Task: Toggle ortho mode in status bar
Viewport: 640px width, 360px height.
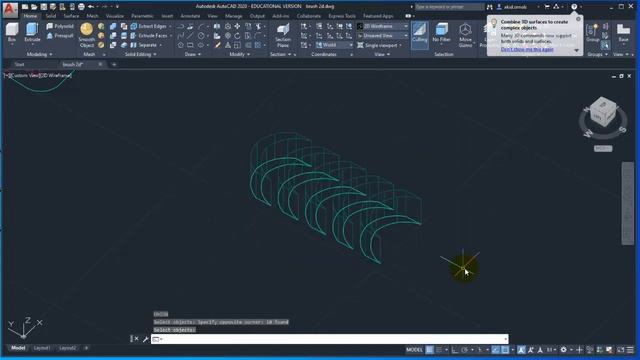Action: point(455,350)
